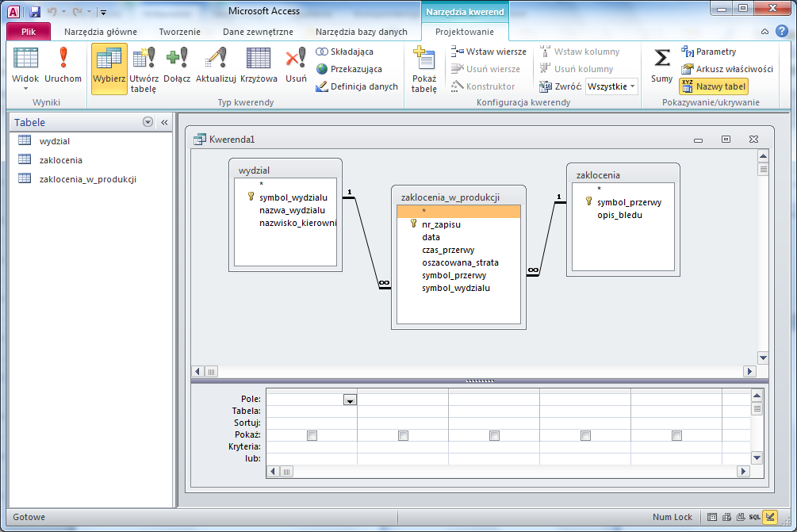
Task: Open Access help question mark
Action: 782,32
